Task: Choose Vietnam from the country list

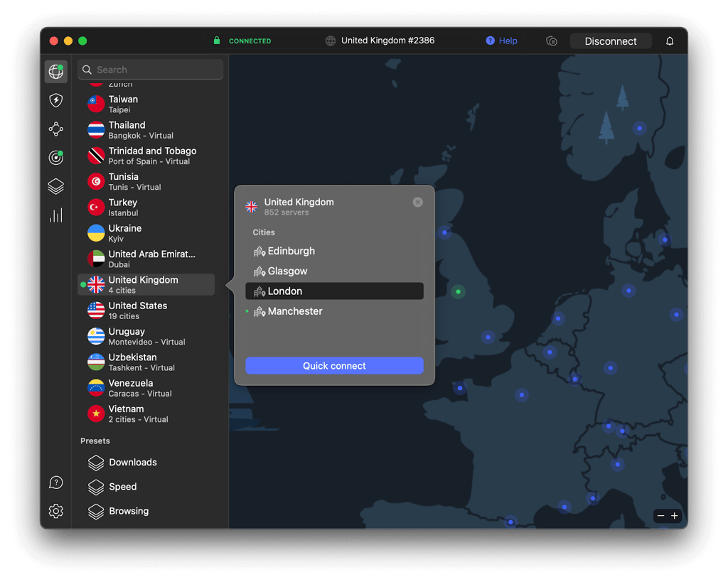Action: click(x=146, y=414)
